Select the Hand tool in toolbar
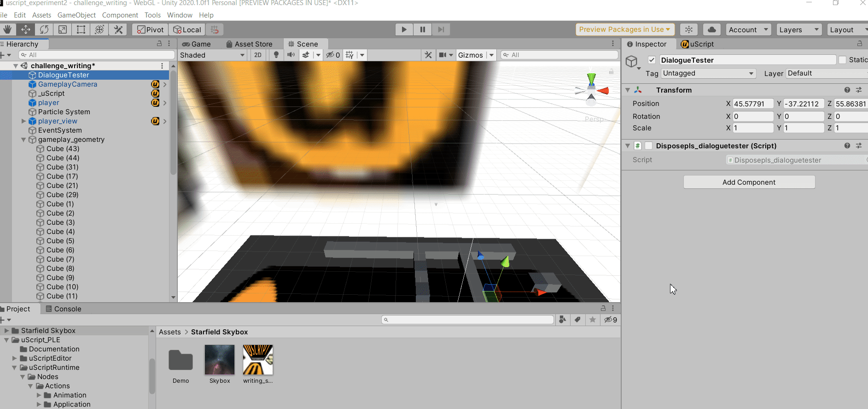 tap(7, 29)
